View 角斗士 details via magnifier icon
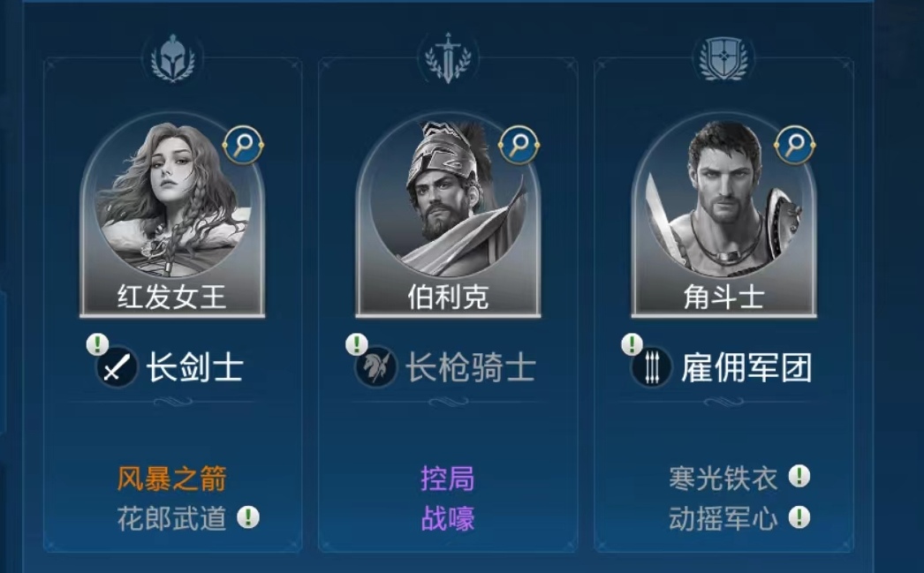The width and height of the screenshot is (924, 573). (x=794, y=145)
